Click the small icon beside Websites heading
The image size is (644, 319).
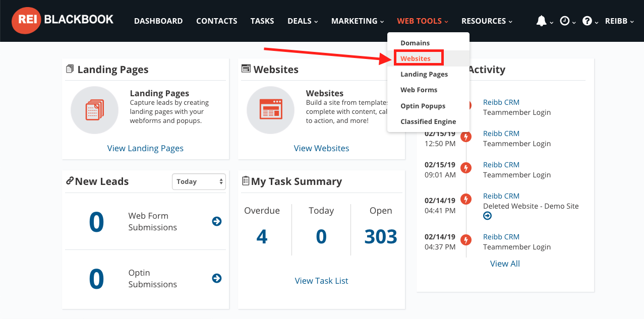pos(246,69)
